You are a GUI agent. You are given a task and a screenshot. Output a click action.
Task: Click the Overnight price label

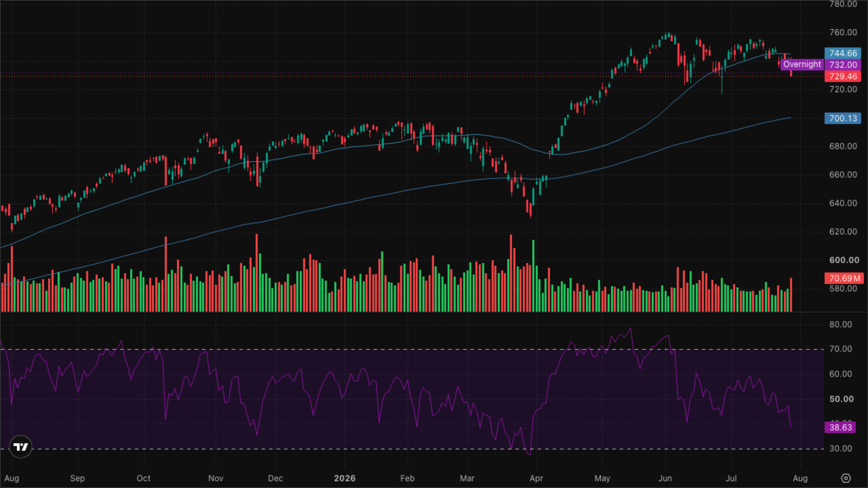802,64
